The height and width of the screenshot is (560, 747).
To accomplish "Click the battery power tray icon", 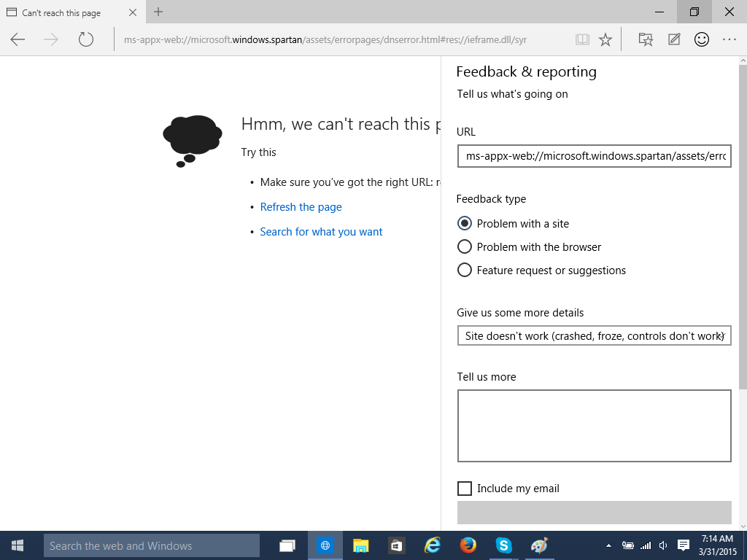I will click(x=627, y=545).
